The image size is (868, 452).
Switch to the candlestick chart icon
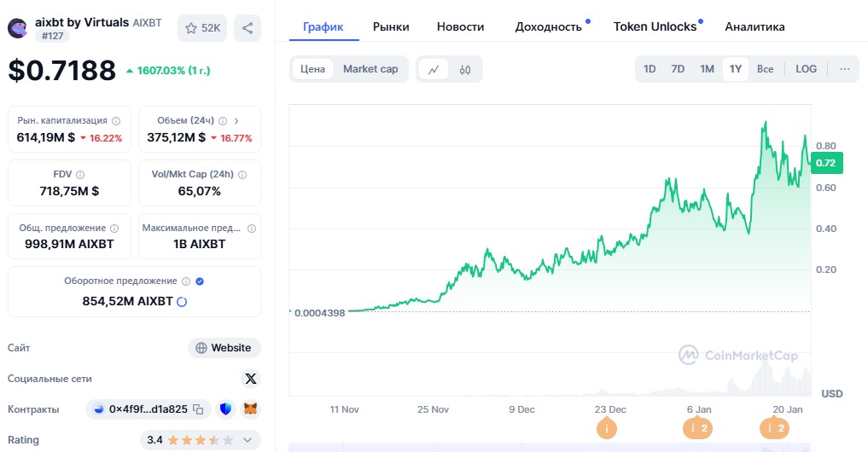465,69
